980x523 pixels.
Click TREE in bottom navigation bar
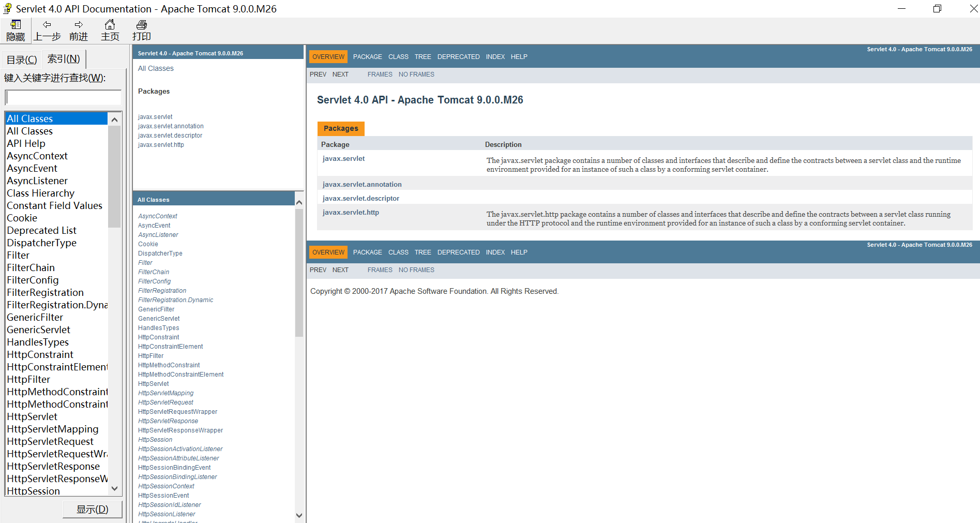423,252
